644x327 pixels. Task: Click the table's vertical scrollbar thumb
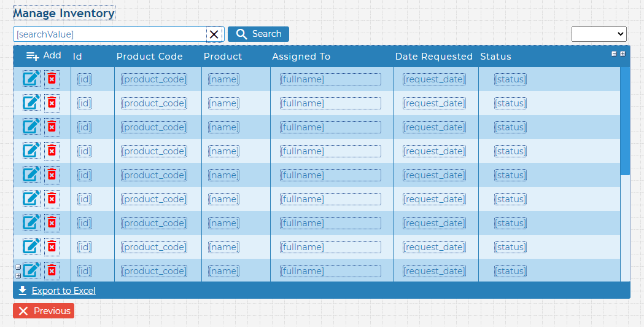[625, 121]
